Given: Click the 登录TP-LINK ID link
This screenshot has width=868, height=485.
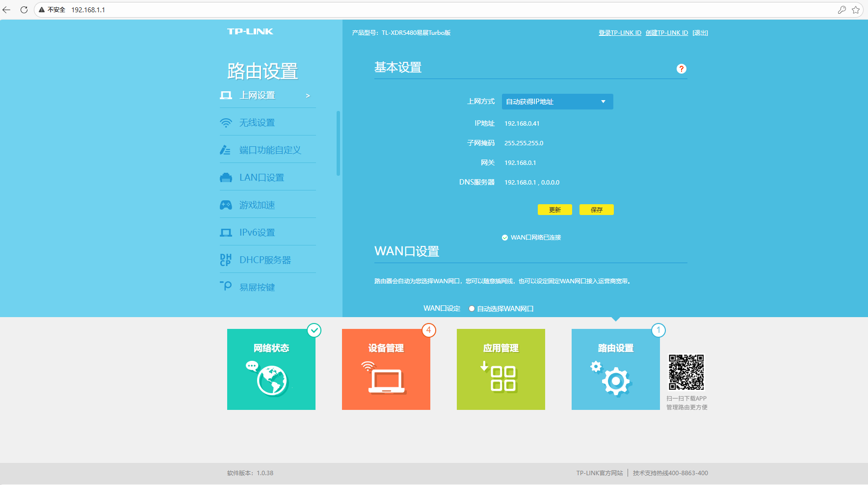Looking at the screenshot, I should click(620, 33).
